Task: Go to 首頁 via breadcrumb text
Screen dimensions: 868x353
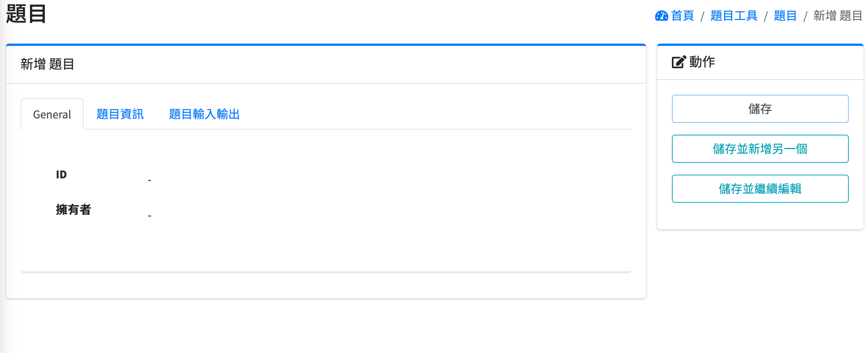Action: point(683,16)
